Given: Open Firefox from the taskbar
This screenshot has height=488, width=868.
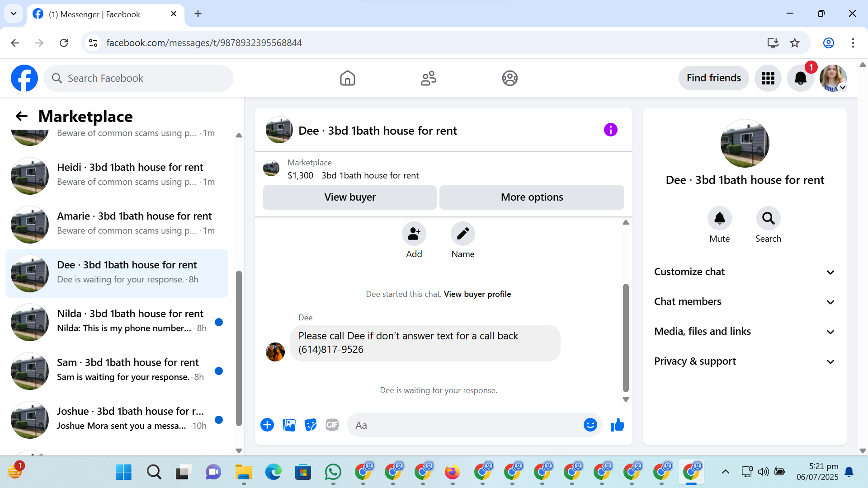Looking at the screenshot, I should point(452,472).
